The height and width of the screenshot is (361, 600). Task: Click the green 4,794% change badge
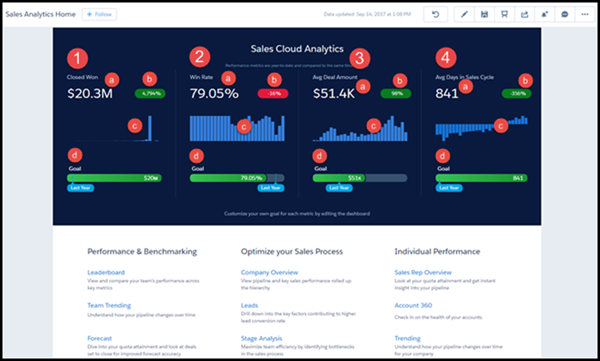[150, 93]
